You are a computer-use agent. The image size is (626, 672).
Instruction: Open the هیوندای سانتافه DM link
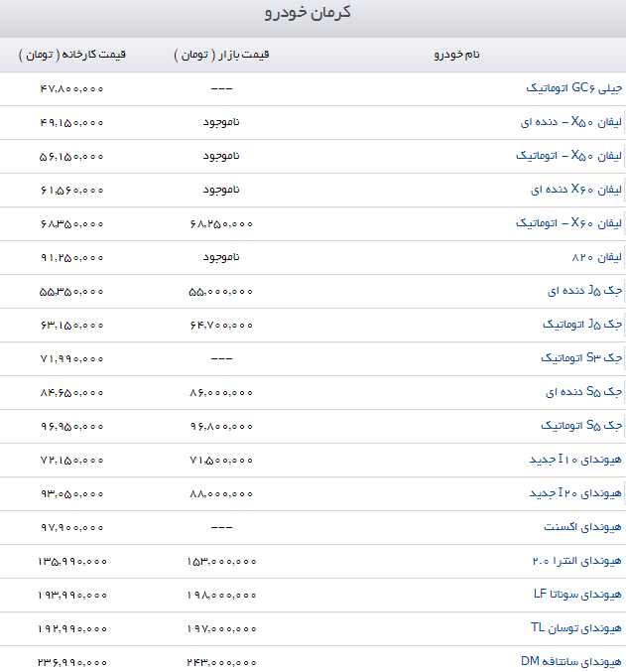coord(571,662)
